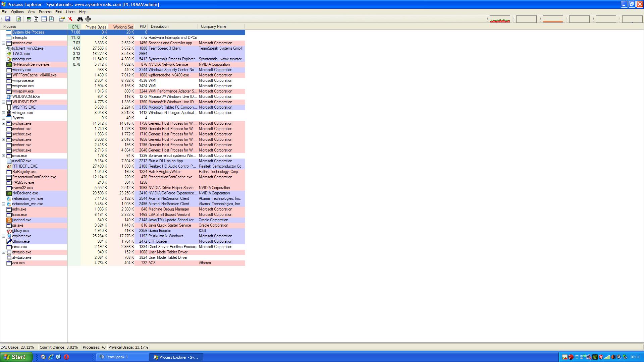This screenshot has height=362, width=644.
Task: Open the System Information graph icon
Action: tap(29, 19)
